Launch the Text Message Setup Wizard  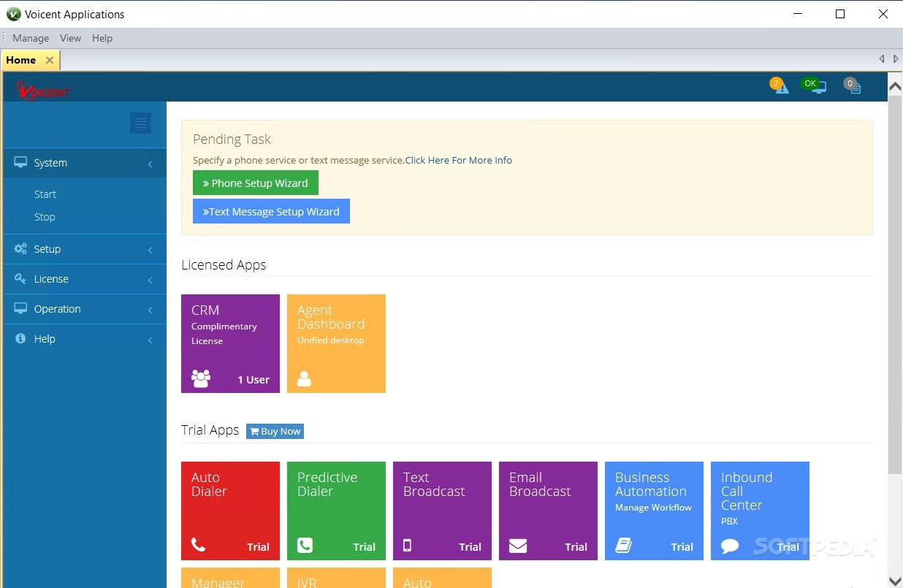[x=271, y=211]
